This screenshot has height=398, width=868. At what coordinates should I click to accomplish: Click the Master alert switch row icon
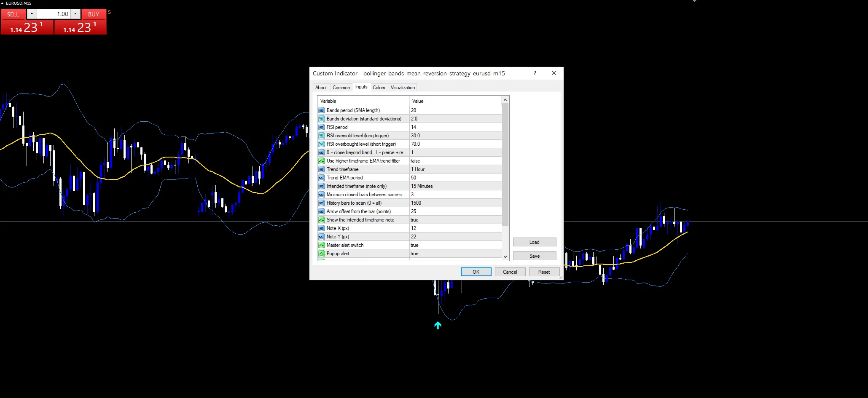tap(321, 245)
